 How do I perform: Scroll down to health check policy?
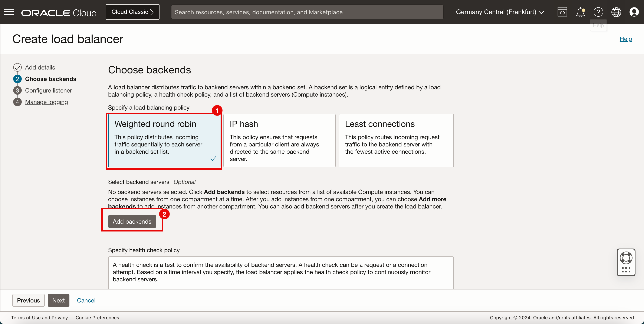pos(281,250)
